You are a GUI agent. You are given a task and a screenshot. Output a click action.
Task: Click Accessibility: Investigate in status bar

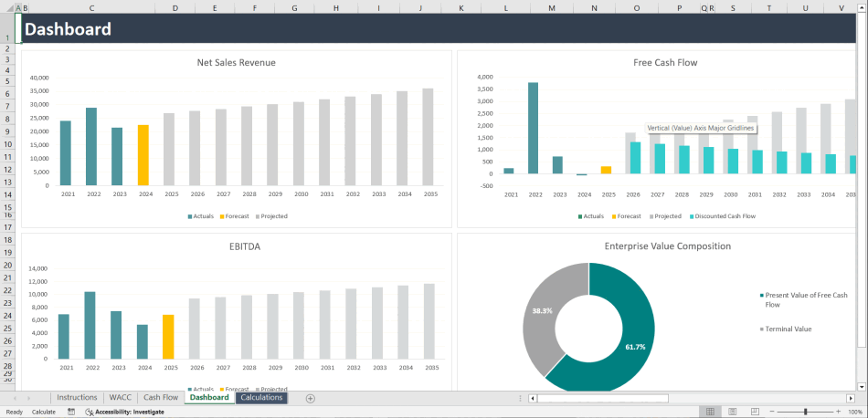click(x=124, y=412)
